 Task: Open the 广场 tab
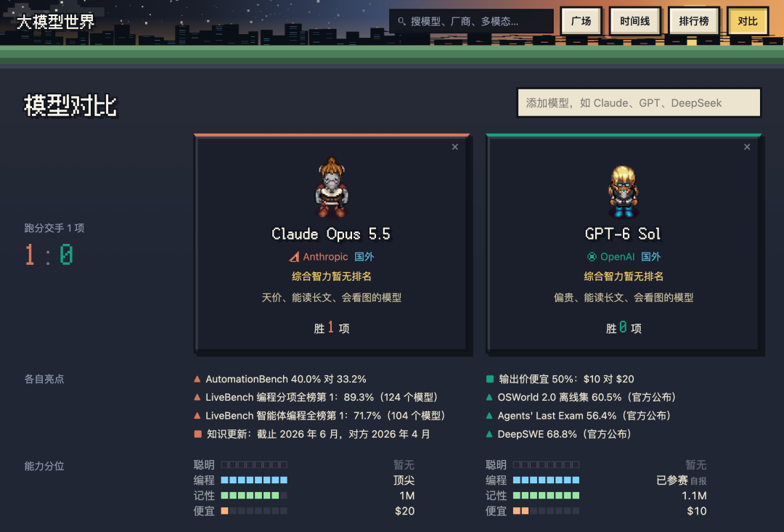point(581,22)
